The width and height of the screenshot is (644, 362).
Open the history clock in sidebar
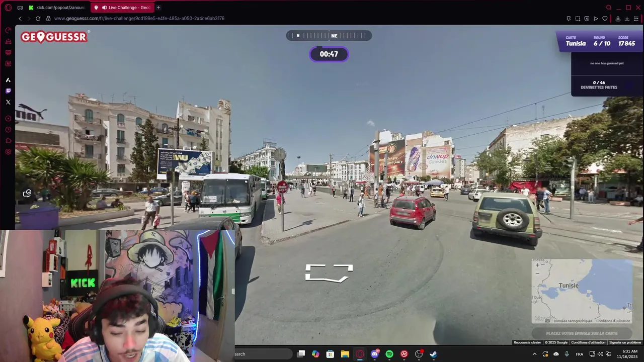[x=8, y=130]
